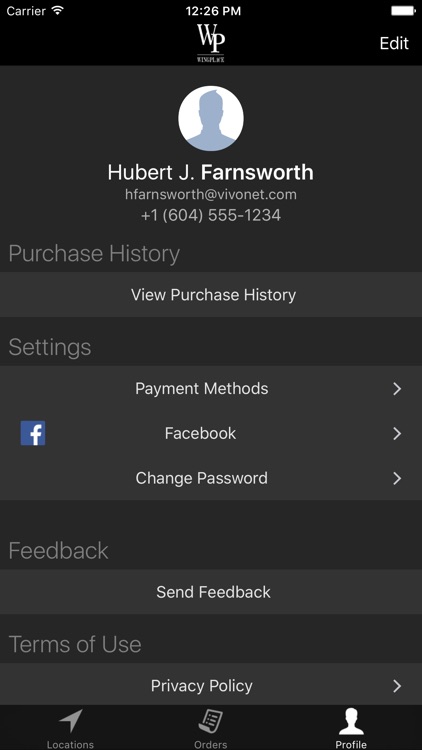
Task: Switch to the Locations tab
Action: [70, 728]
